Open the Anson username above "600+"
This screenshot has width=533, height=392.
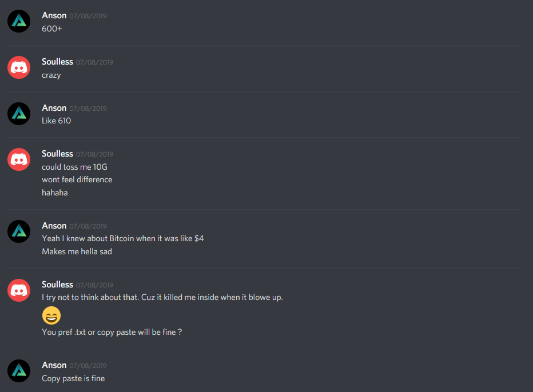tap(54, 15)
